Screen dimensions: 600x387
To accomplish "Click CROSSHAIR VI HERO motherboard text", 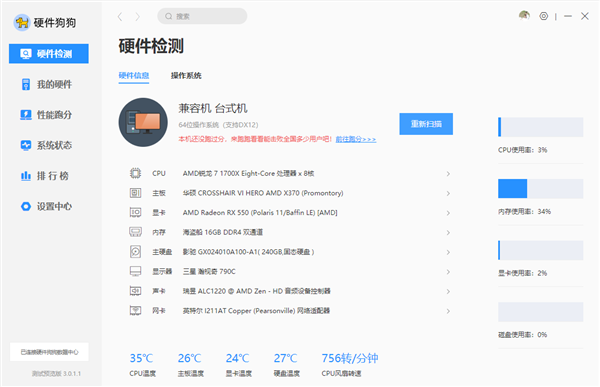I will click(263, 193).
